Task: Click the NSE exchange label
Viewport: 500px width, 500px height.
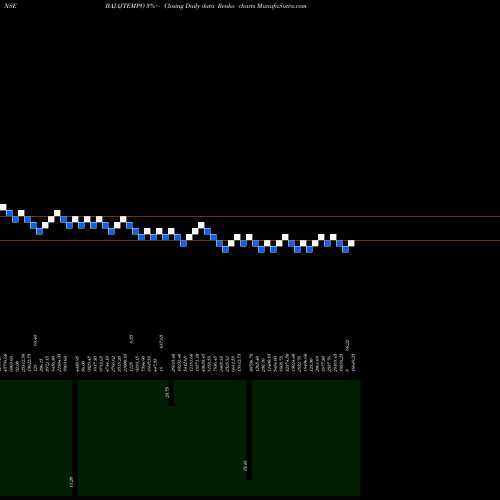Action: point(10,6)
